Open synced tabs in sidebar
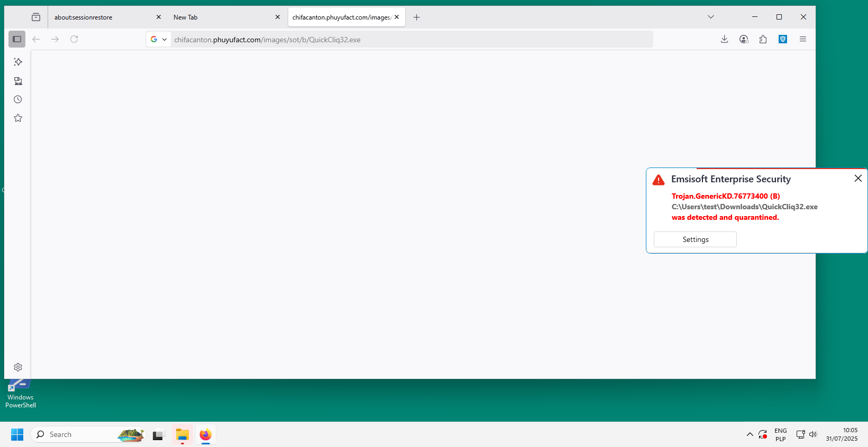Screen dimensions: 868x447 [18, 81]
